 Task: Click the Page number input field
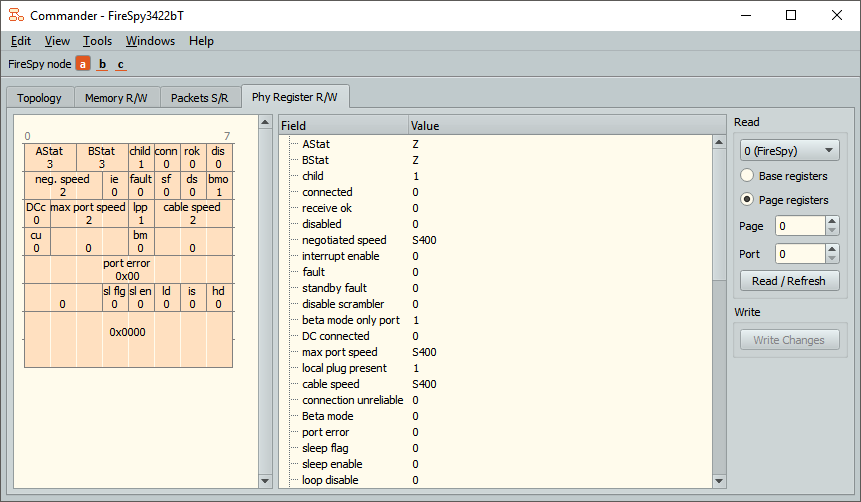(800, 226)
